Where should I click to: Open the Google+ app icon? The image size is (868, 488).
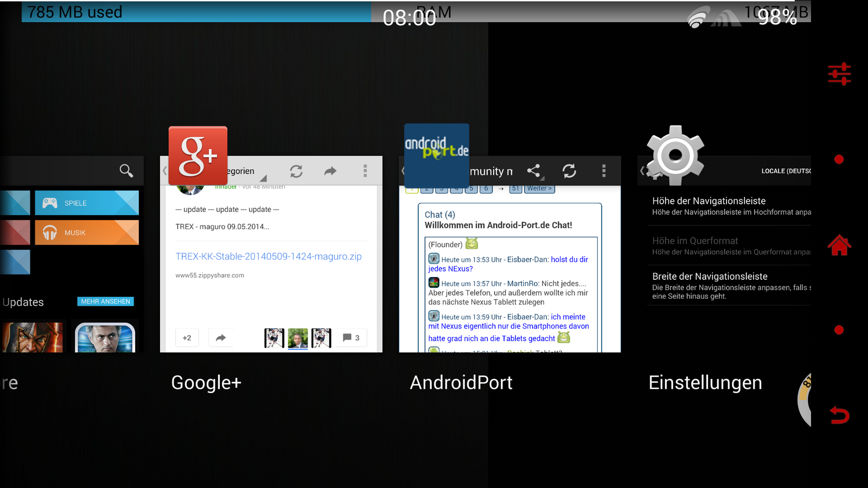198,156
